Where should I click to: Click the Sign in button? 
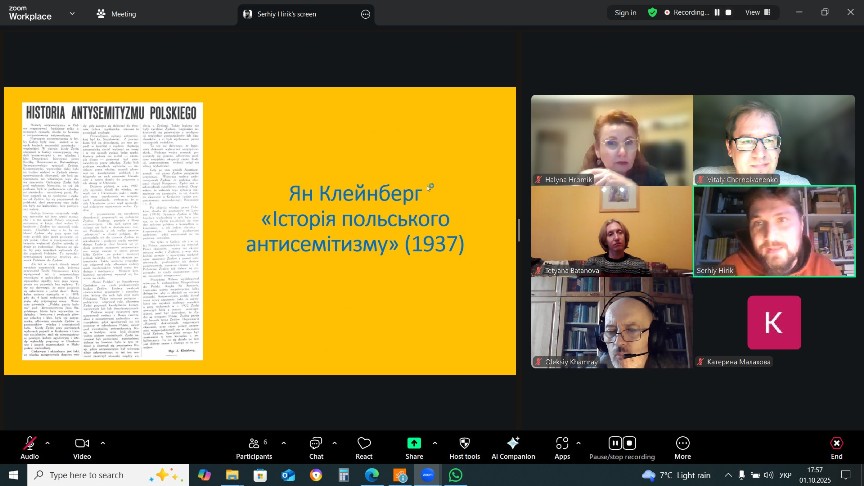point(625,13)
